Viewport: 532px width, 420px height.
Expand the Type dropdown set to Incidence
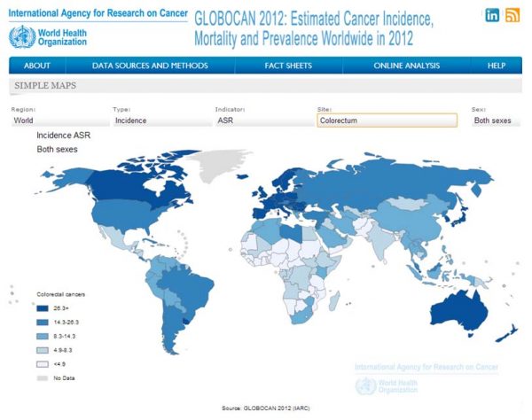pos(159,121)
